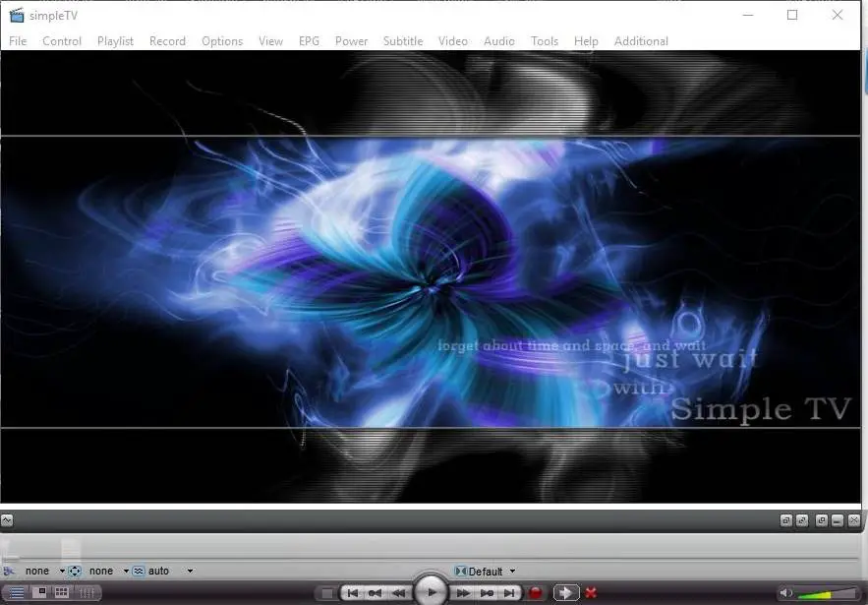Minimize the control panel with dash icon

click(838, 520)
